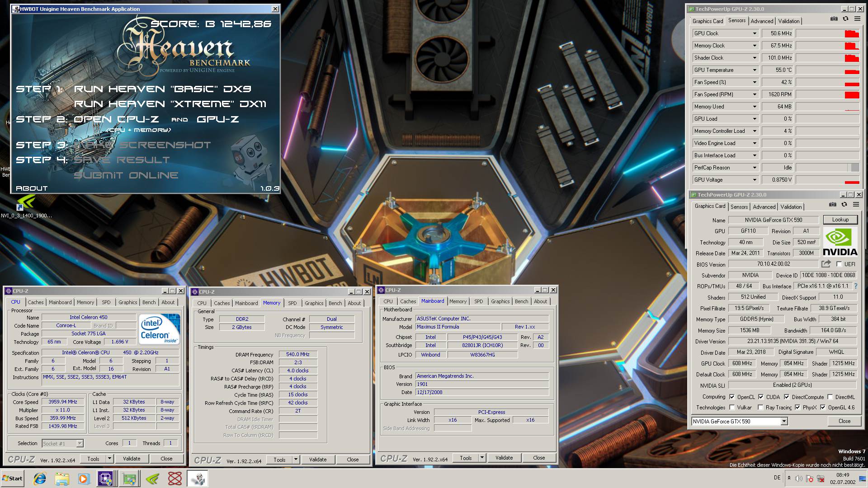Open Windows Media Player taskbar icon
Viewport: 868px width, 488px height.
click(84, 479)
